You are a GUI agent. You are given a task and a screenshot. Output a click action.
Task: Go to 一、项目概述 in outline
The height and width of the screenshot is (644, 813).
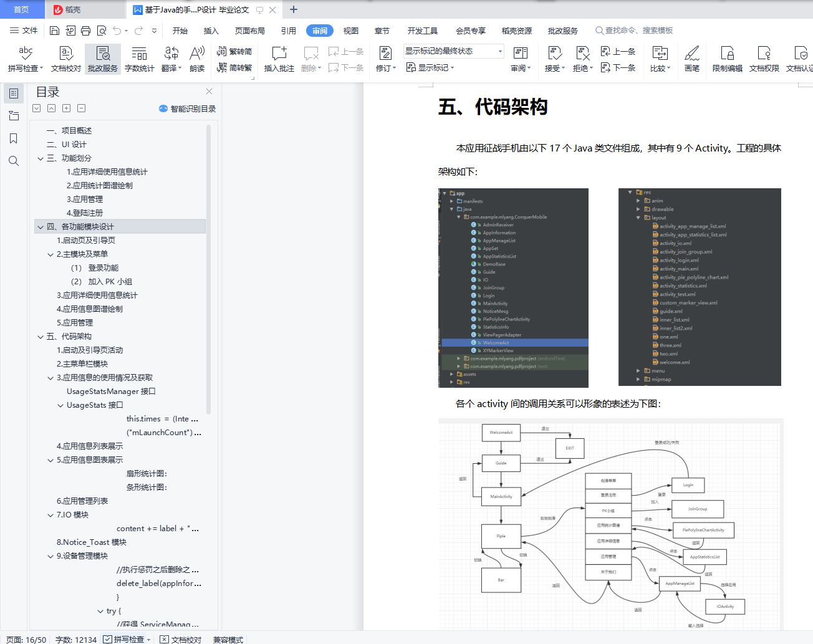point(69,131)
